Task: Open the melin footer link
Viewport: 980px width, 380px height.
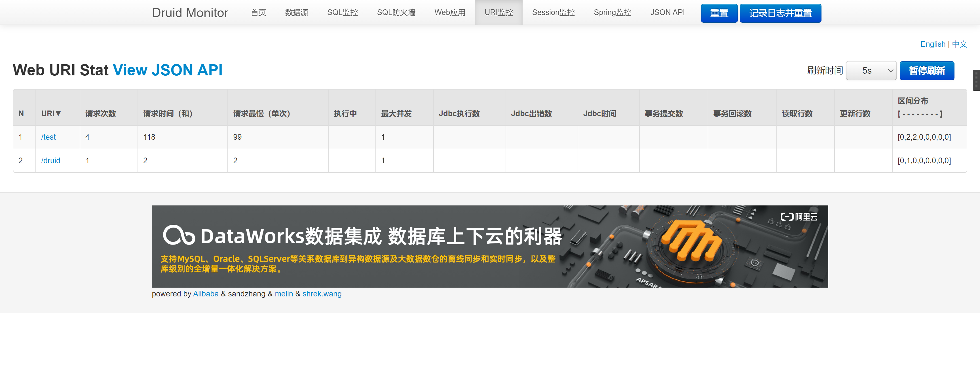Action: coord(284,294)
